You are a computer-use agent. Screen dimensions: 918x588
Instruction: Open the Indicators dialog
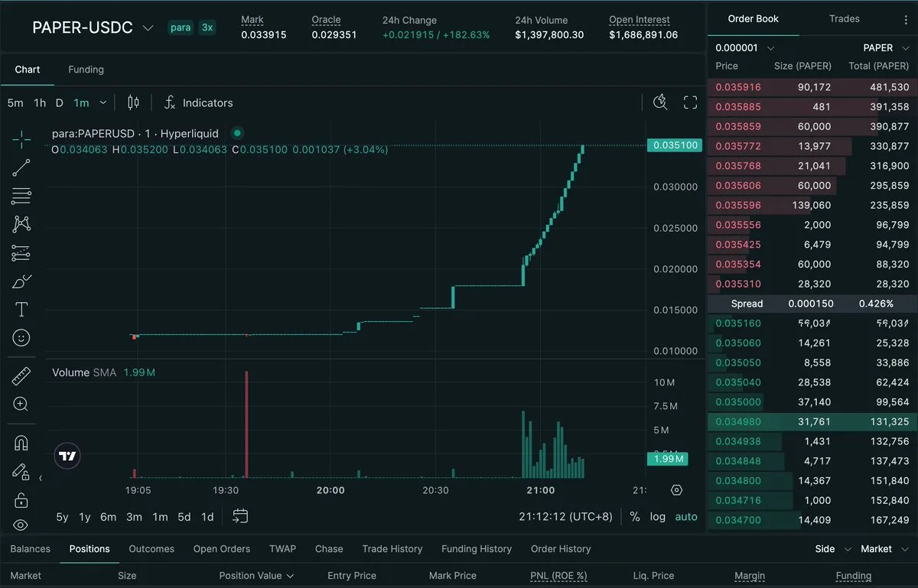(x=198, y=102)
